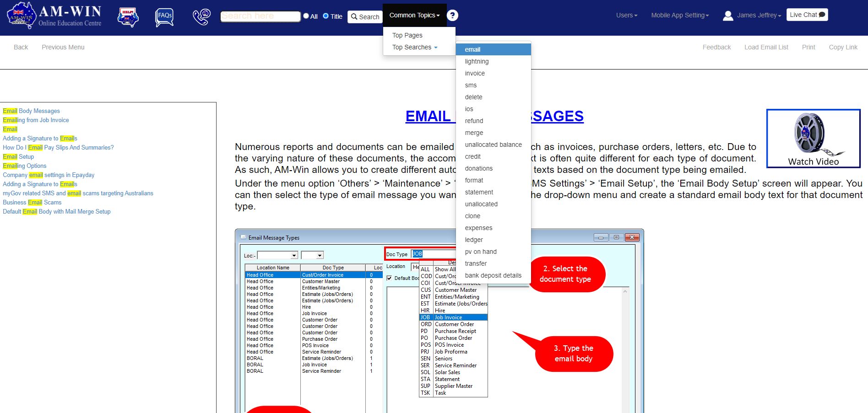Select the Title radio button

tap(325, 16)
